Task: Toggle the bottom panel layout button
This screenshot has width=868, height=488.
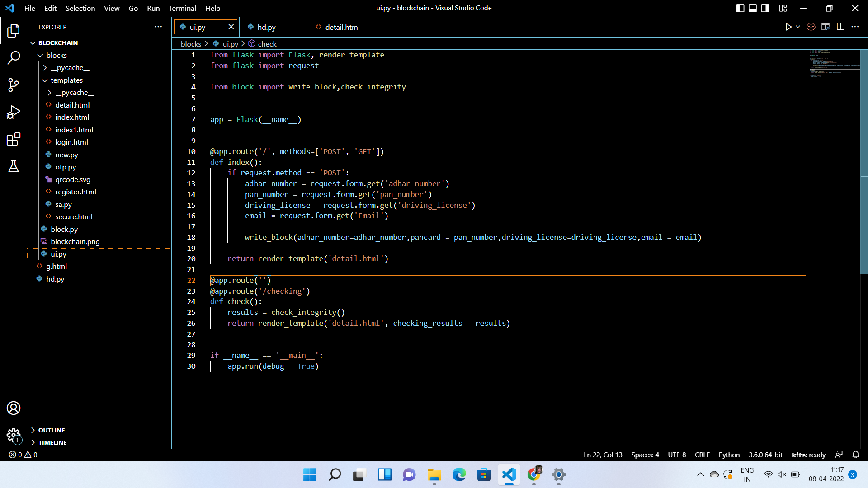Action: click(x=753, y=8)
